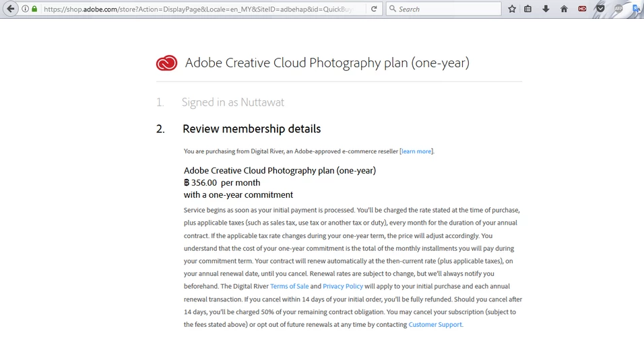
Task: Reload the page with the refresh icon
Action: point(374,9)
